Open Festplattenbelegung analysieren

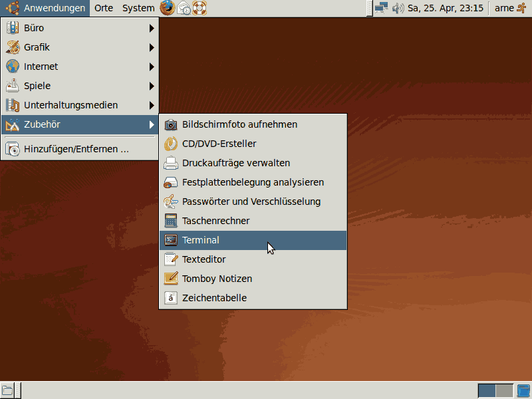[x=253, y=182]
